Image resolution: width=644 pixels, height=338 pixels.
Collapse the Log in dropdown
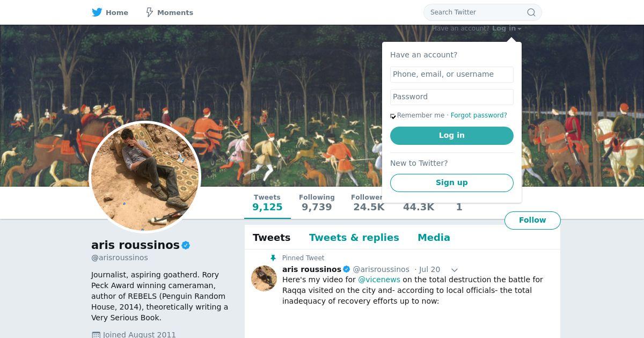point(507,28)
